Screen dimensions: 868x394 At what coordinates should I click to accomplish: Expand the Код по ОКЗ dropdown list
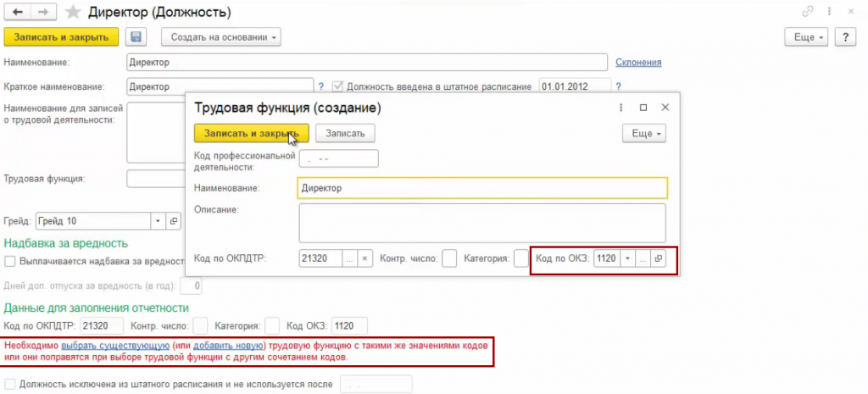tap(627, 258)
